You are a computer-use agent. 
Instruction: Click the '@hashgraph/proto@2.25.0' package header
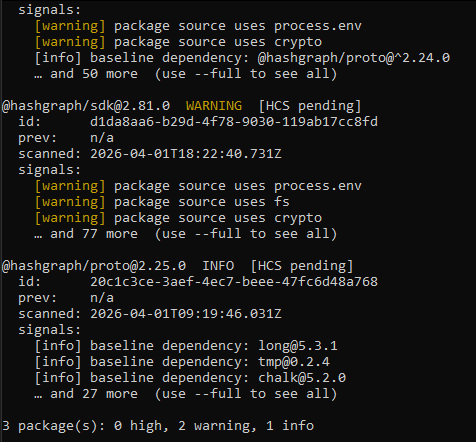pos(94,266)
